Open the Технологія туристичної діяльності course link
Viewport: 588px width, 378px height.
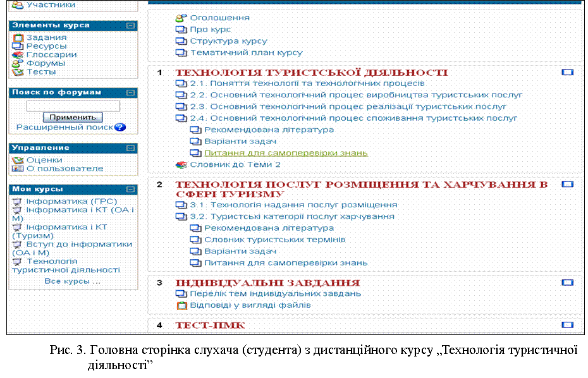[x=66, y=265]
